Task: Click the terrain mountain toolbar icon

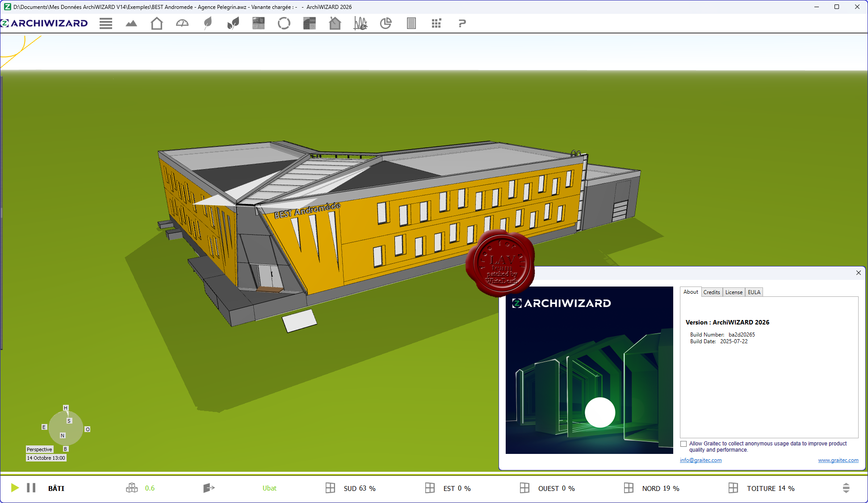Action: [x=131, y=24]
